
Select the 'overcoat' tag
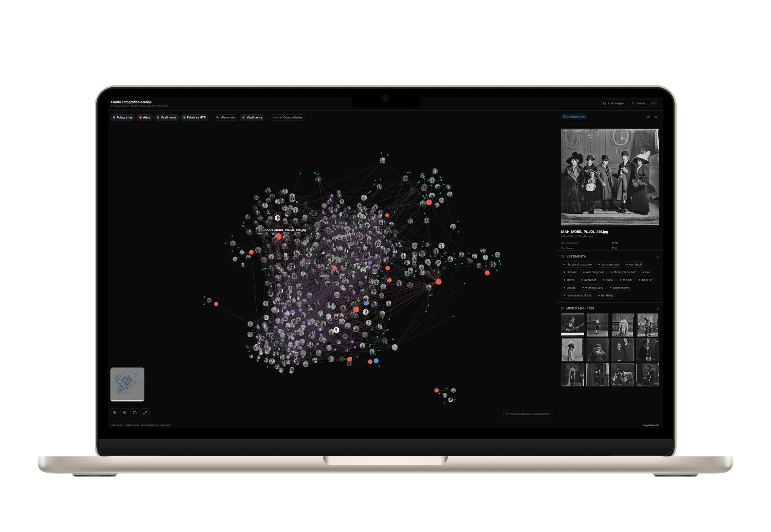point(588,280)
